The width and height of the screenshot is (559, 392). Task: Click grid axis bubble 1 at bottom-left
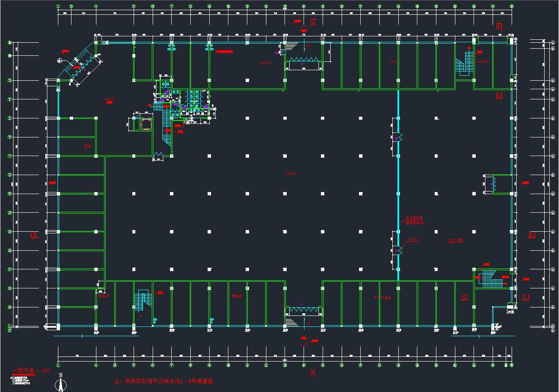[x=58, y=365]
